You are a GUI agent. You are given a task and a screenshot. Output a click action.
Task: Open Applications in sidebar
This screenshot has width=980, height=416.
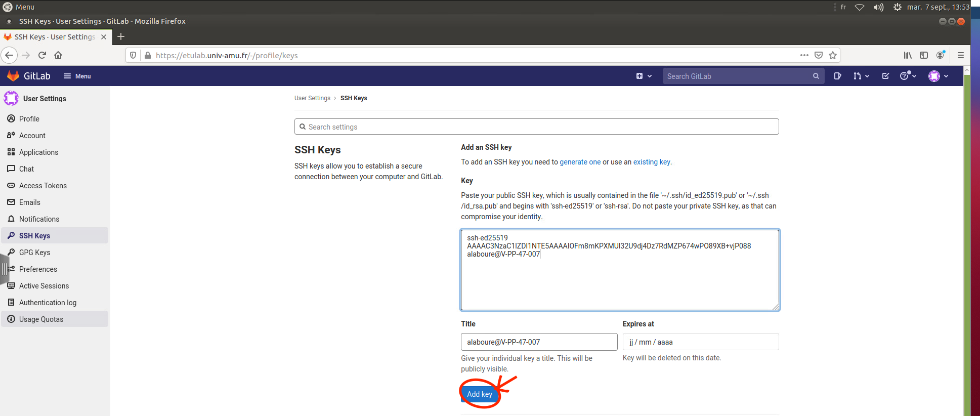coord(55,152)
